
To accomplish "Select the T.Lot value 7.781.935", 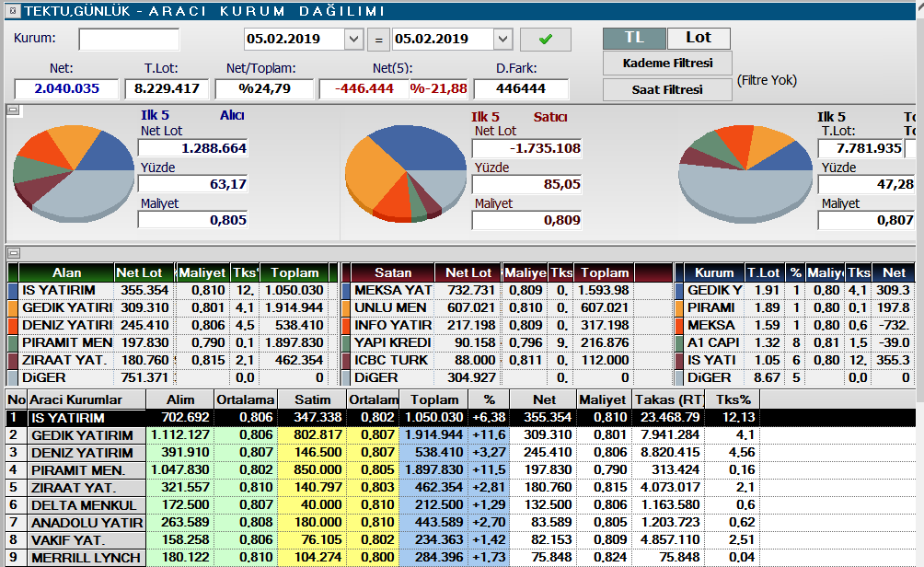I will (x=860, y=148).
